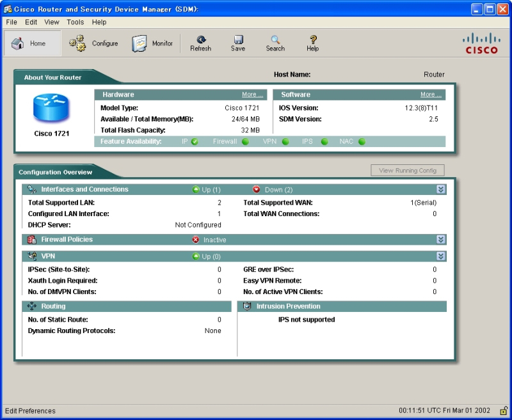Click the Help question mark icon

click(x=312, y=40)
